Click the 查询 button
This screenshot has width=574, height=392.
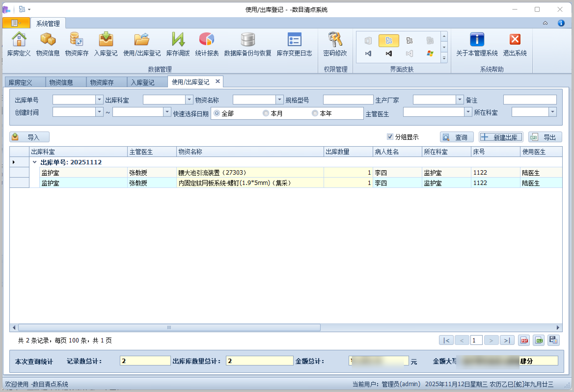pyautogui.click(x=456, y=137)
